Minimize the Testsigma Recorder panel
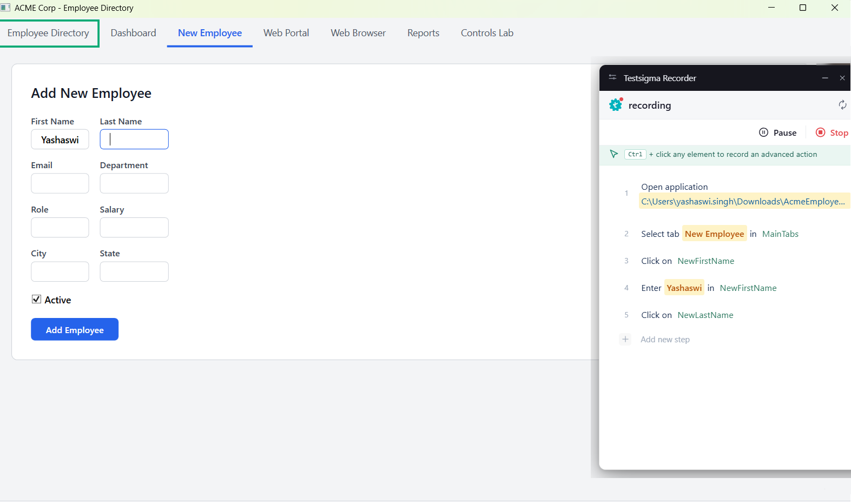Viewport: 851px width, 504px height. click(x=825, y=78)
